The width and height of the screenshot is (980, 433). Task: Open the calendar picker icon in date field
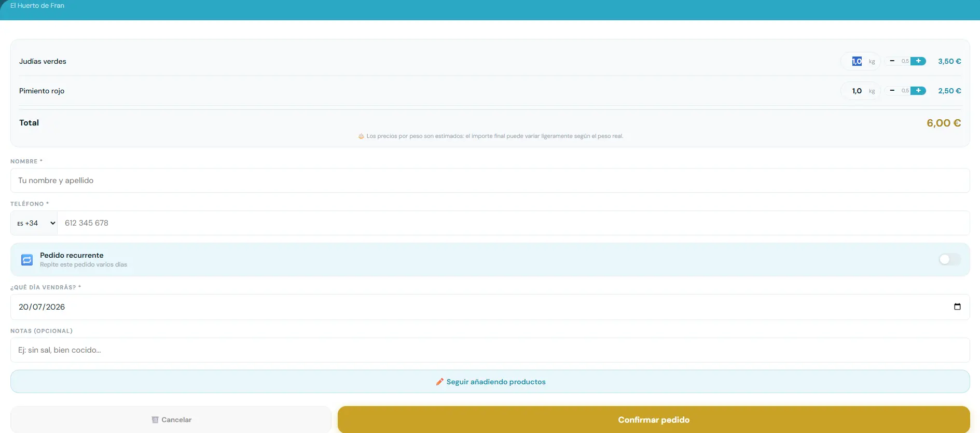coord(957,307)
